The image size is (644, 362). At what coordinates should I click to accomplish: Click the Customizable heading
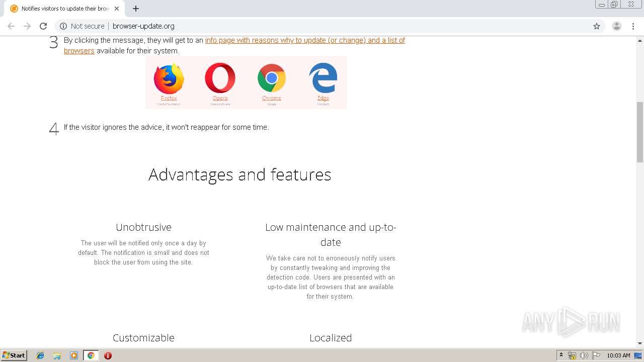[143, 338]
